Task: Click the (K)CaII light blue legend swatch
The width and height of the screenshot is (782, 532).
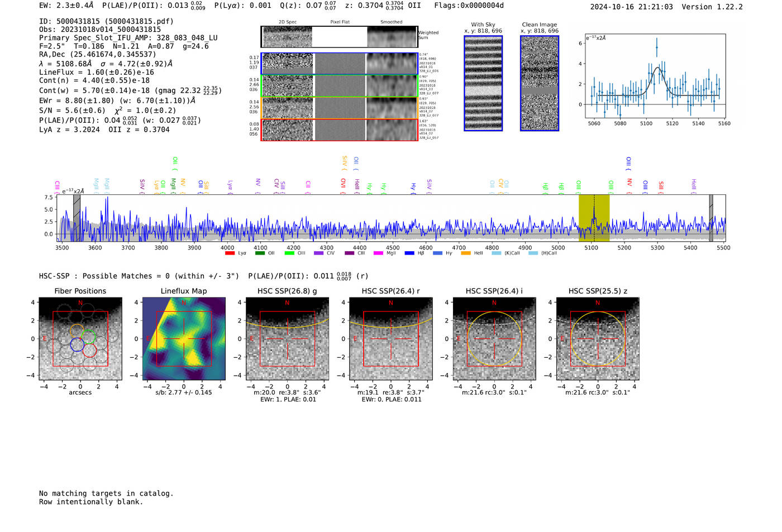Action: [496, 253]
